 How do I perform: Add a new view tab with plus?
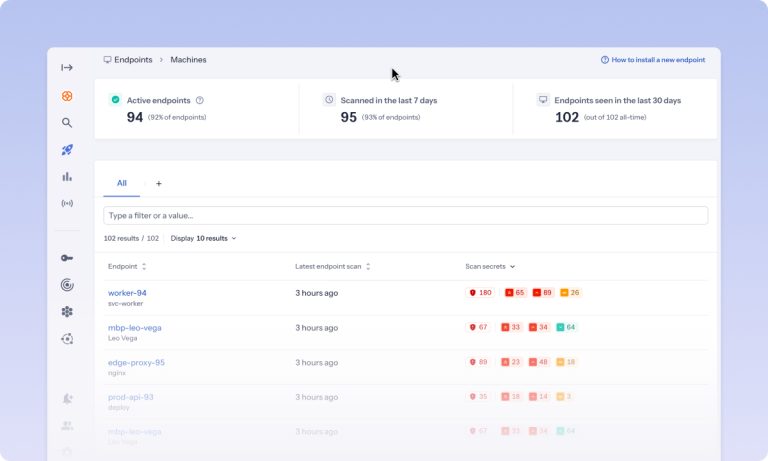click(159, 184)
